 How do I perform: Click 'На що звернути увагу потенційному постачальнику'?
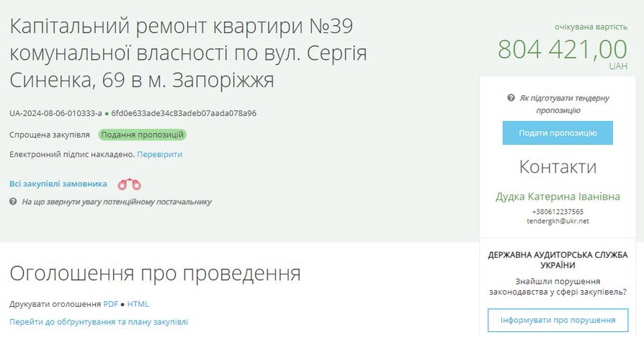117,202
